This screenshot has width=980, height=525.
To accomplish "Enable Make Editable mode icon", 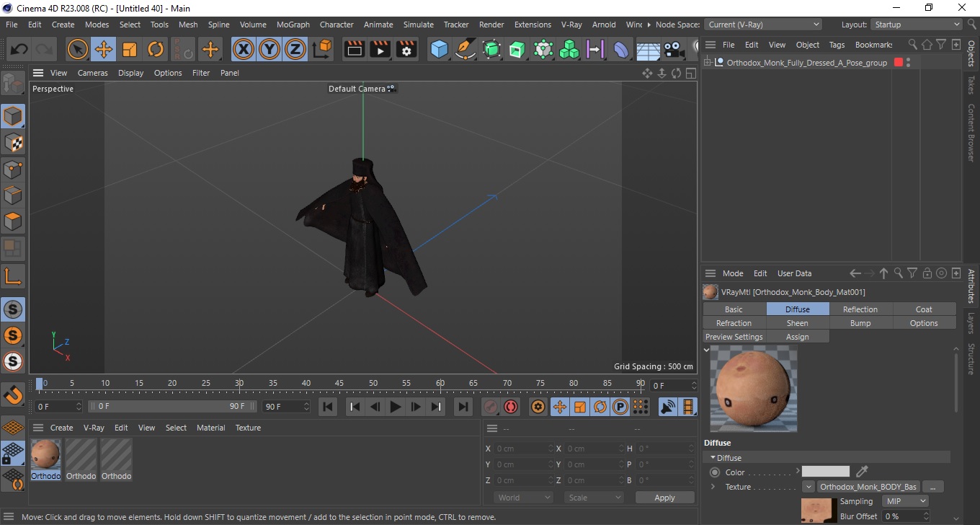I will 13,84.
